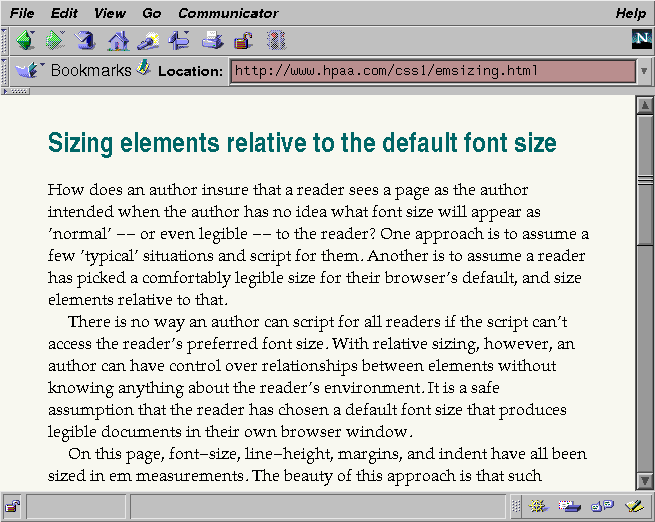Click the Netscape N logo
Image resolution: width=655 pixels, height=522 pixels.
click(x=641, y=40)
